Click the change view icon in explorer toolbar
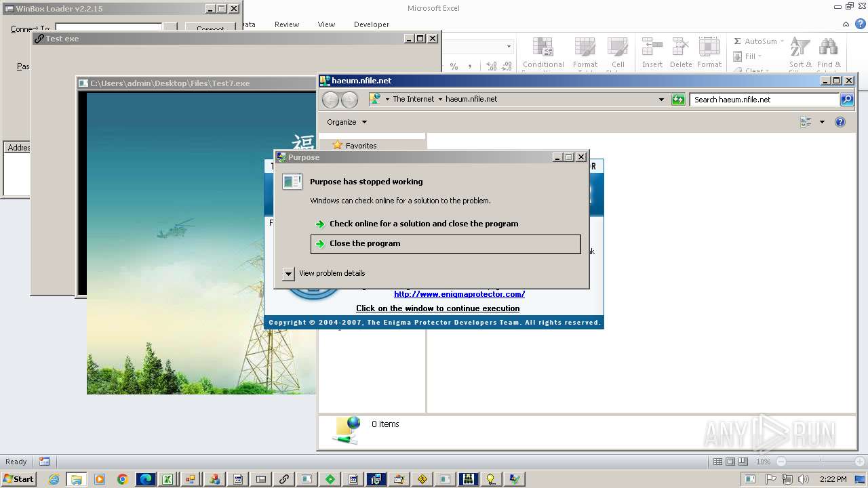The height and width of the screenshot is (488, 868). click(x=806, y=122)
